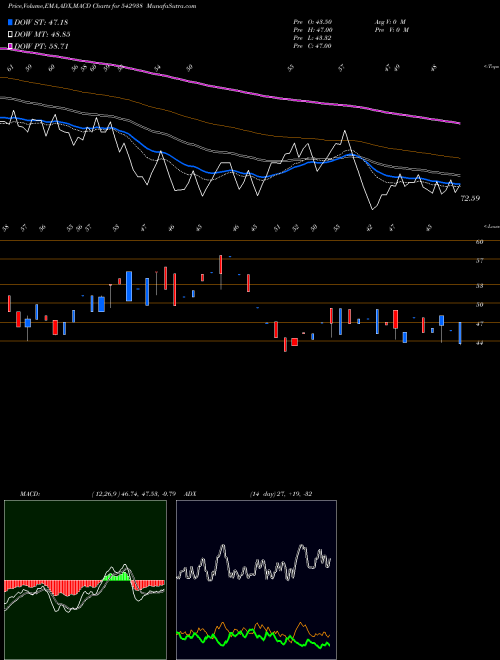Select the 'DOW MT: 48.85' label
The image size is (500, 660).
click(x=42, y=35)
